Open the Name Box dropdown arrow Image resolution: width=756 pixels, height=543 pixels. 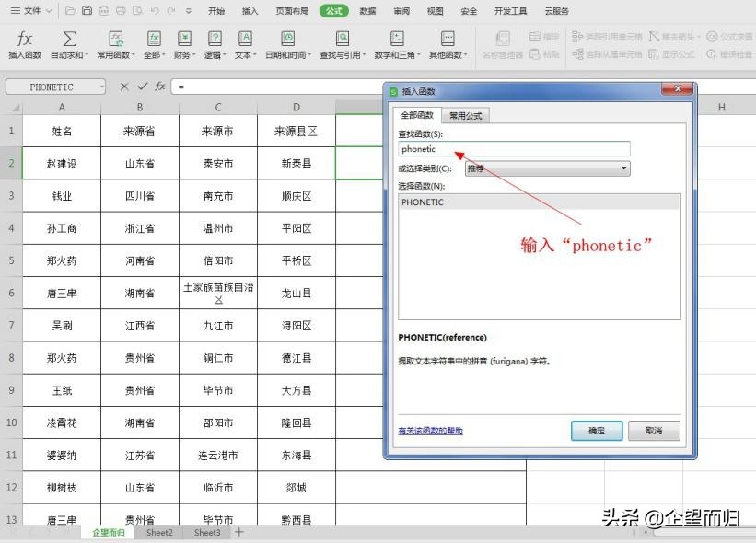coord(102,86)
